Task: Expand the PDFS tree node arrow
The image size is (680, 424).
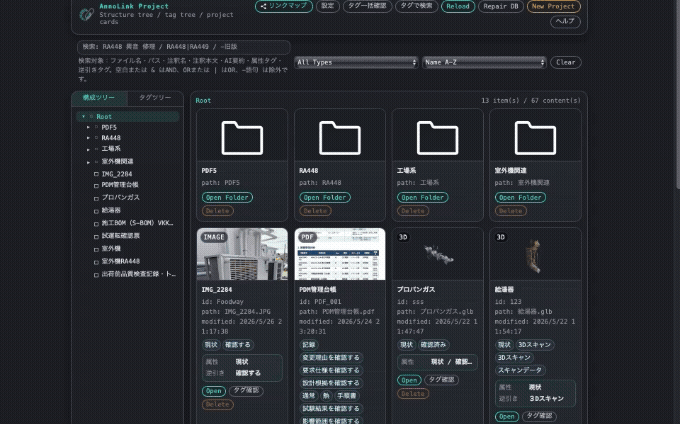Action: point(88,127)
